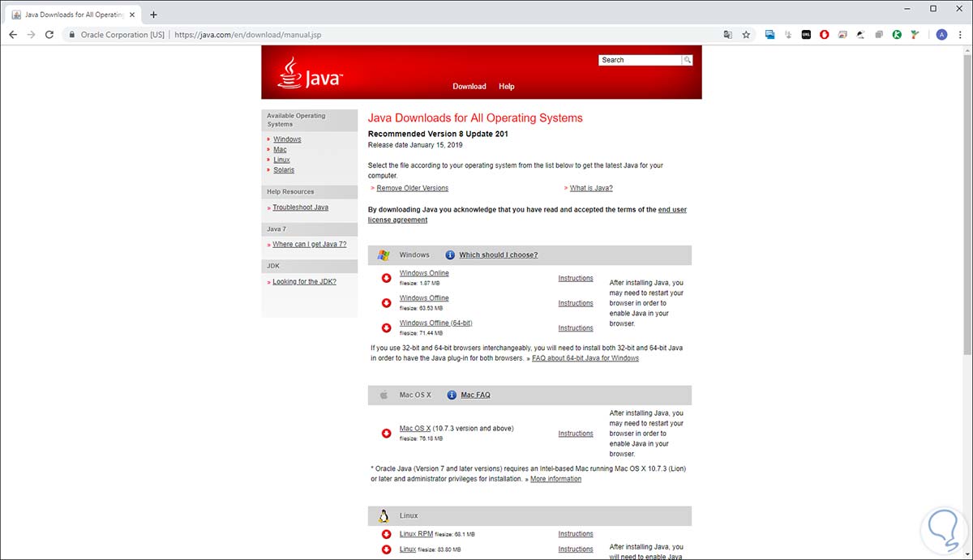Select Linux in the sidebar list

tap(281, 160)
